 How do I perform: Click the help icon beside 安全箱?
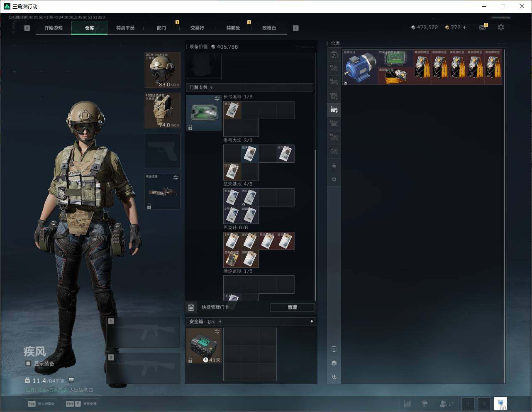point(220,321)
